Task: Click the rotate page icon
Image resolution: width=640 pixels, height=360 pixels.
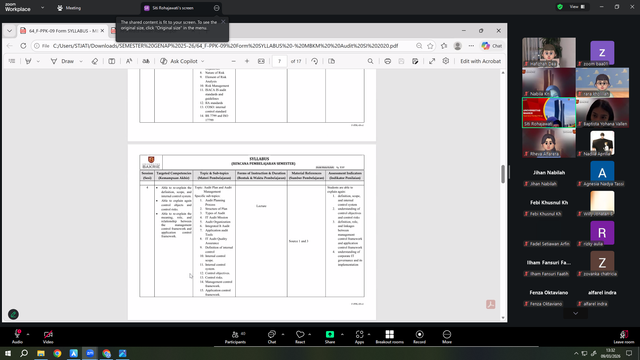Action: click(x=314, y=61)
